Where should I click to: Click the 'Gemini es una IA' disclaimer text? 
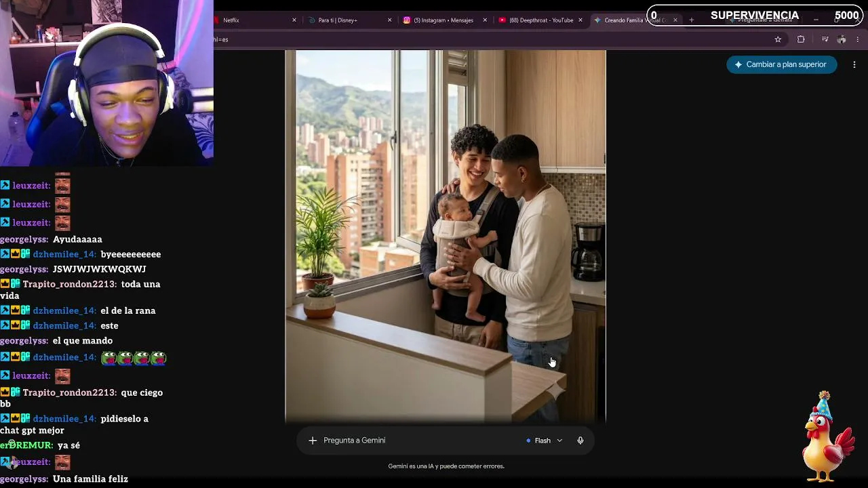pos(446,466)
